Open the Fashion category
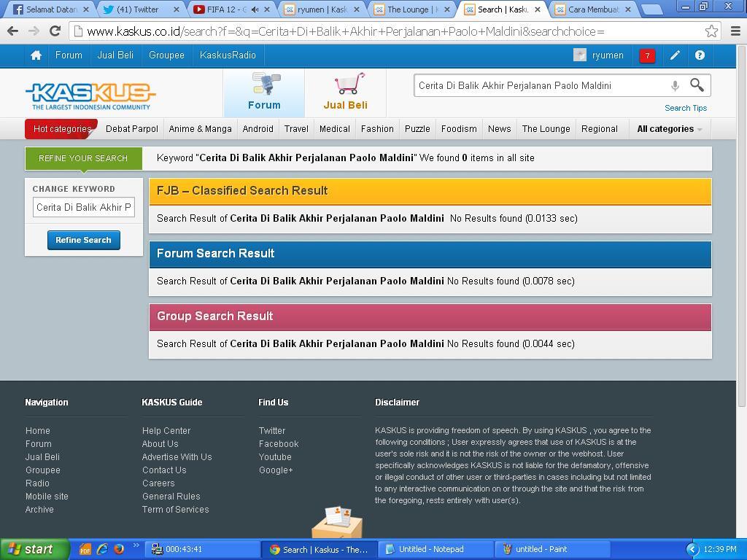Screen dimensions: 747x560 (377, 129)
